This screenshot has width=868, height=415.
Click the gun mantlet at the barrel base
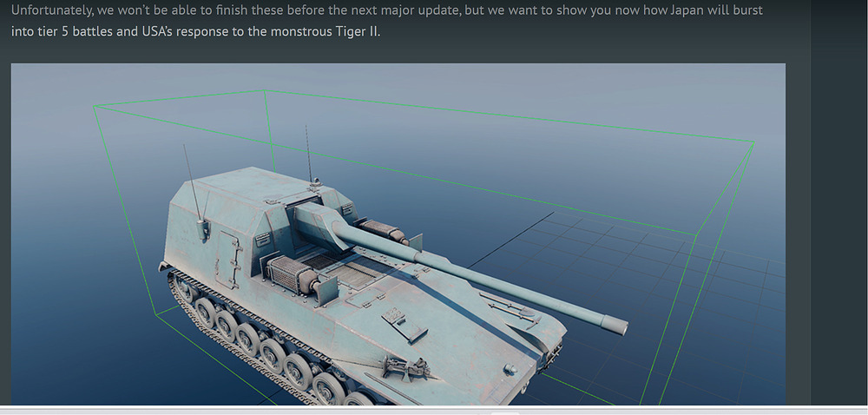(x=317, y=219)
